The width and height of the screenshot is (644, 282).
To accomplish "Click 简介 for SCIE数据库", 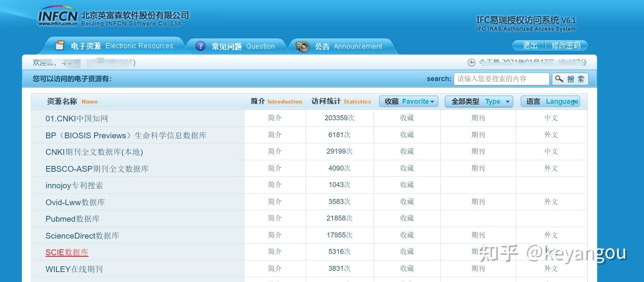I will click(275, 252).
